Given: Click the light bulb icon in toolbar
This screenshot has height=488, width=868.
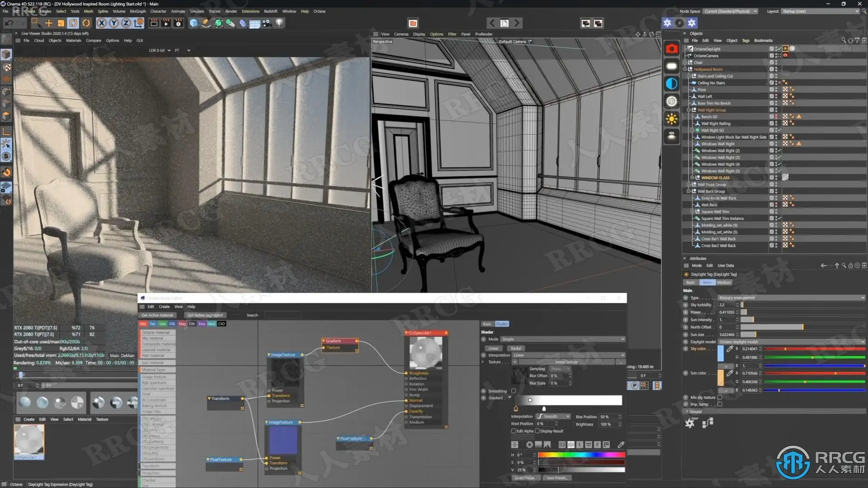Looking at the screenshot, I should (x=279, y=23).
